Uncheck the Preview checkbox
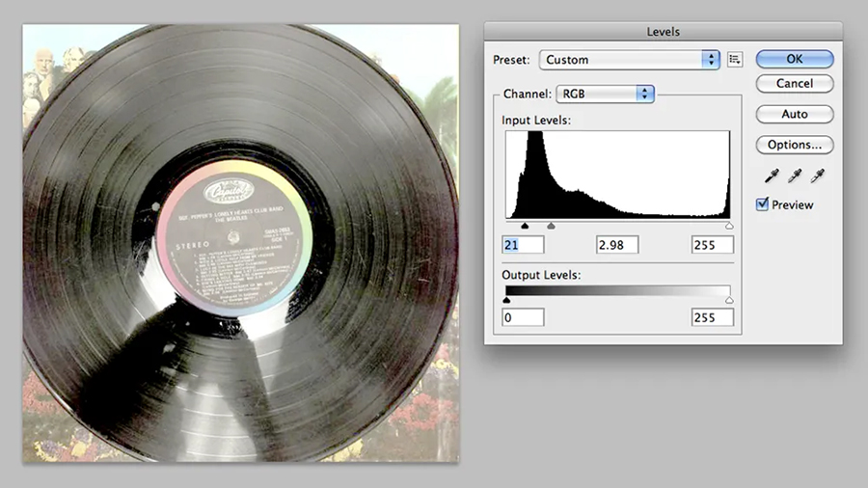Viewport: 868px width, 488px height. [763, 204]
